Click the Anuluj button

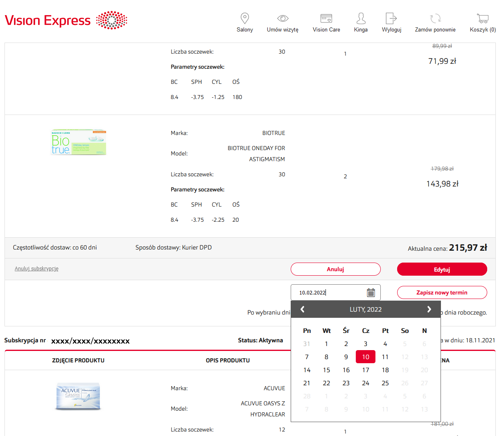click(336, 269)
